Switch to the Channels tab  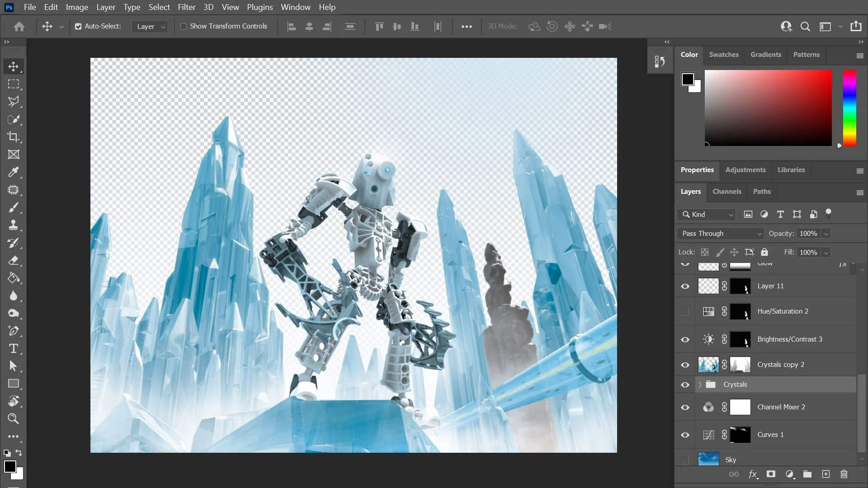pos(726,192)
